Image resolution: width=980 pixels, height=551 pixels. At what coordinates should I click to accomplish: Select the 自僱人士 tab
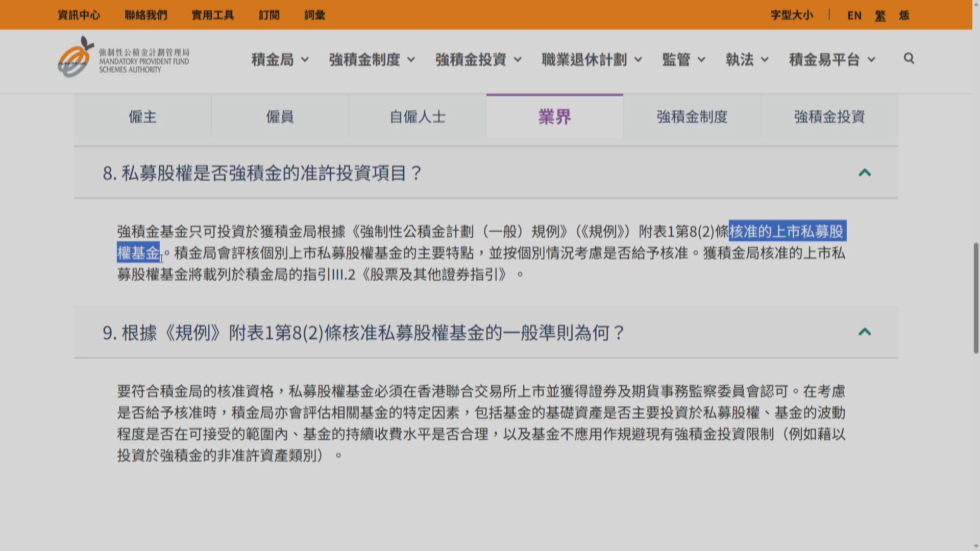click(416, 116)
